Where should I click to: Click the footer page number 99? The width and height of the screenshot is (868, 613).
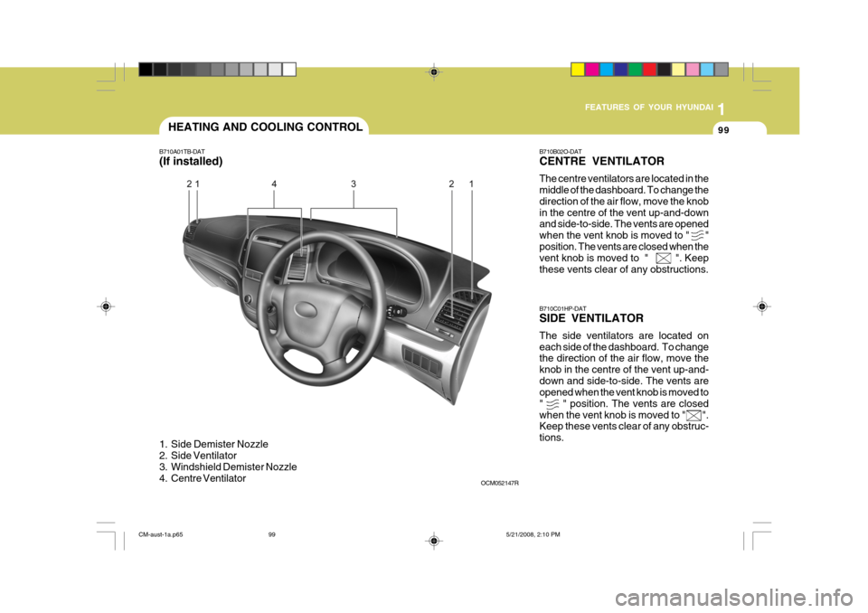[x=272, y=535]
